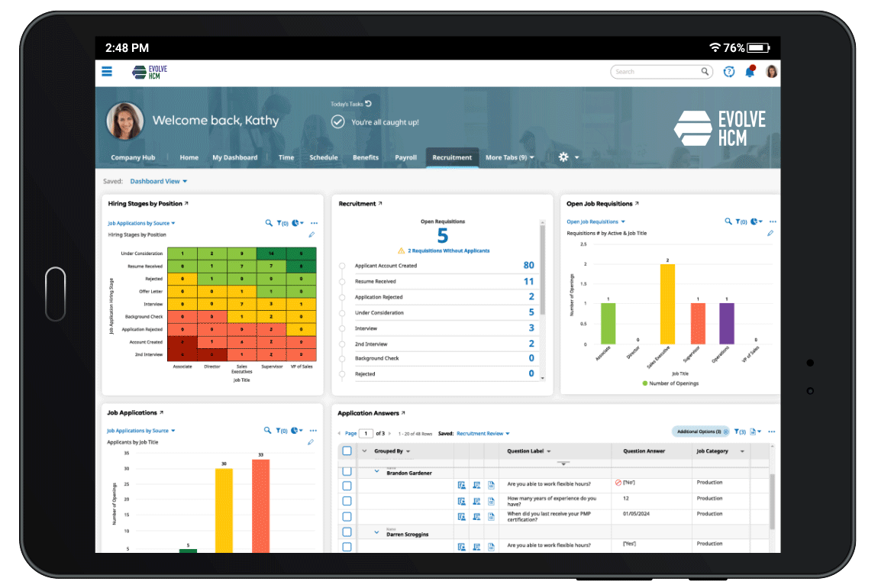The width and height of the screenshot is (878, 588).
Task: Collapse the Brandon Gardener group
Action: [376, 471]
